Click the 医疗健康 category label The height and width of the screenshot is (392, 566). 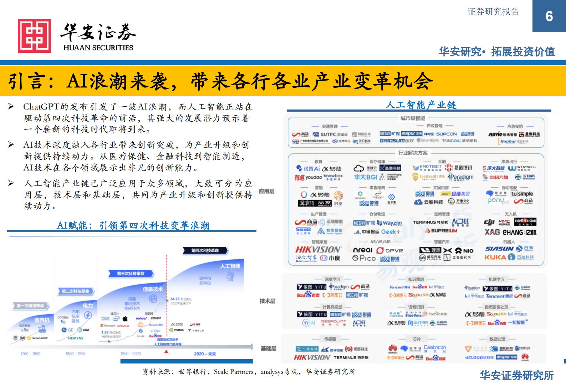click(x=377, y=162)
